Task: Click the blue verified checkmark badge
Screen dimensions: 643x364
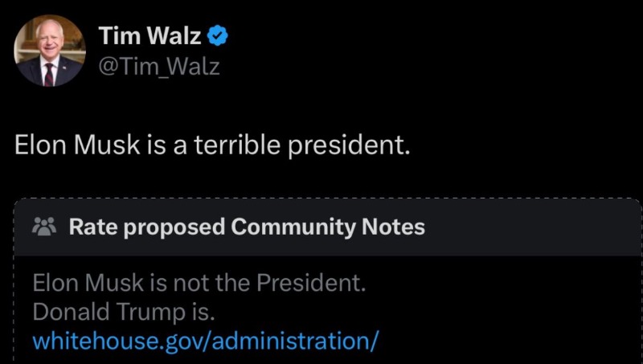Action: pyautogui.click(x=219, y=35)
